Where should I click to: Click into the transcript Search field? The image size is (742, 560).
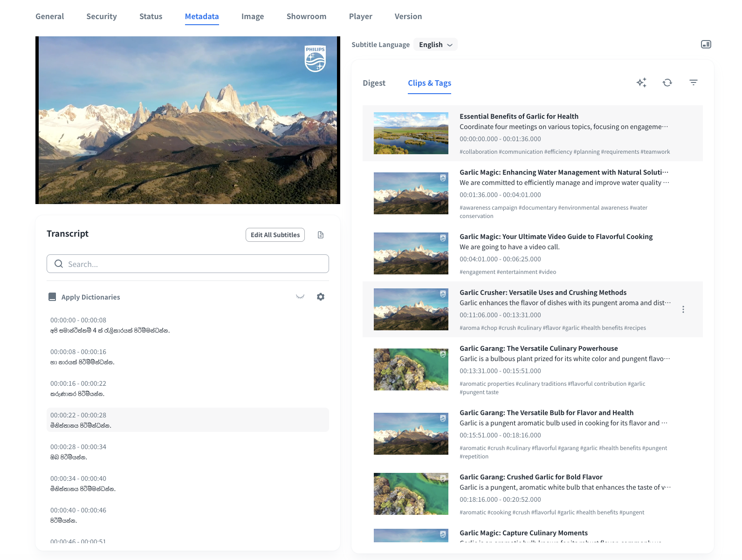196,264
